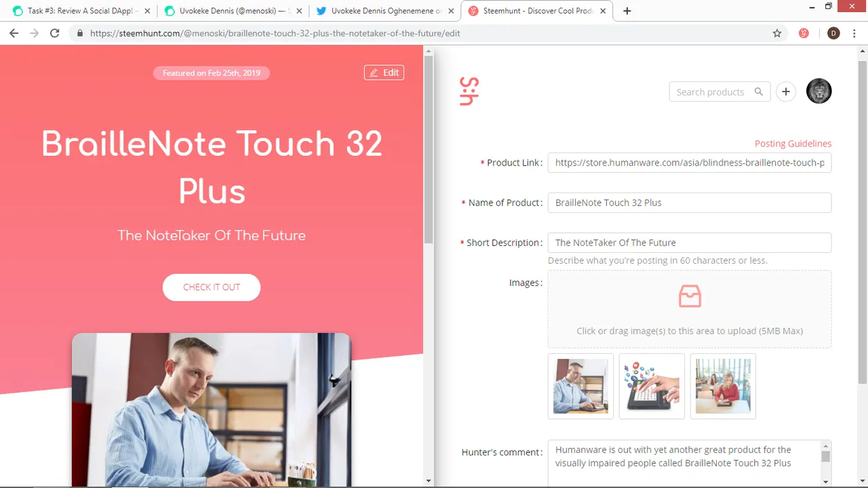This screenshot has height=488, width=868.
Task: Click the Product Link input field
Action: pyautogui.click(x=690, y=163)
